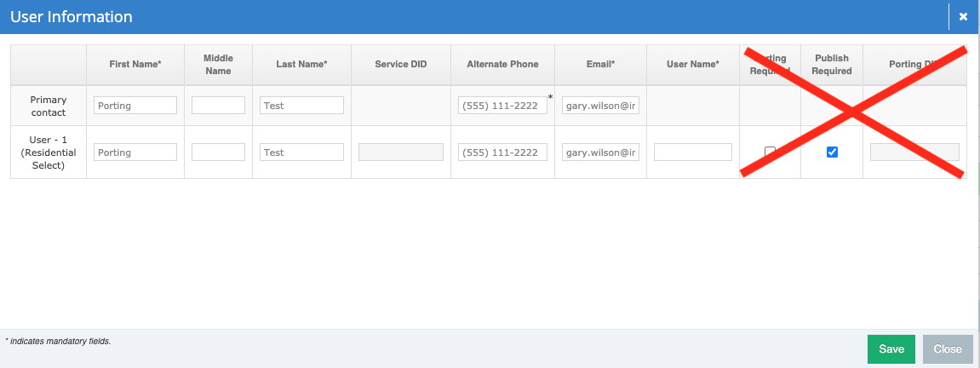
Task: Edit Primary contact Alternate Phone field
Action: tap(502, 106)
